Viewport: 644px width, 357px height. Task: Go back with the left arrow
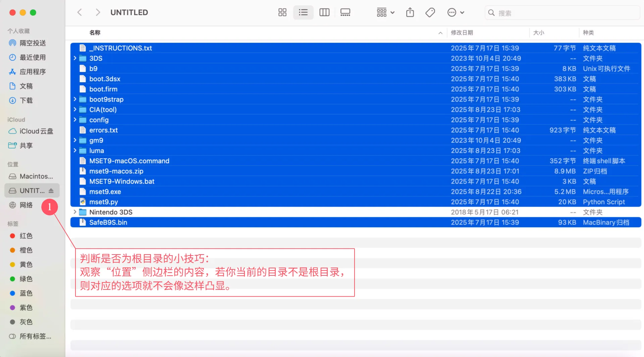79,12
